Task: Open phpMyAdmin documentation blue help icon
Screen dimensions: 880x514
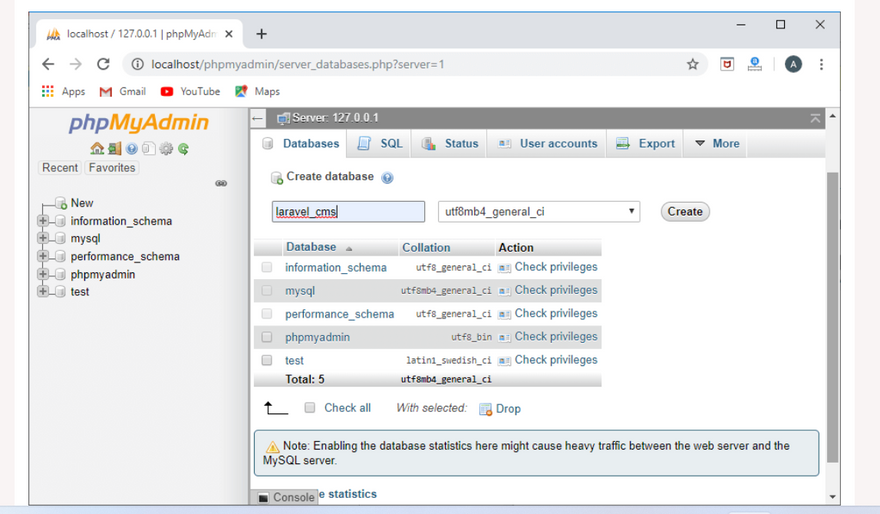Action: (x=131, y=149)
